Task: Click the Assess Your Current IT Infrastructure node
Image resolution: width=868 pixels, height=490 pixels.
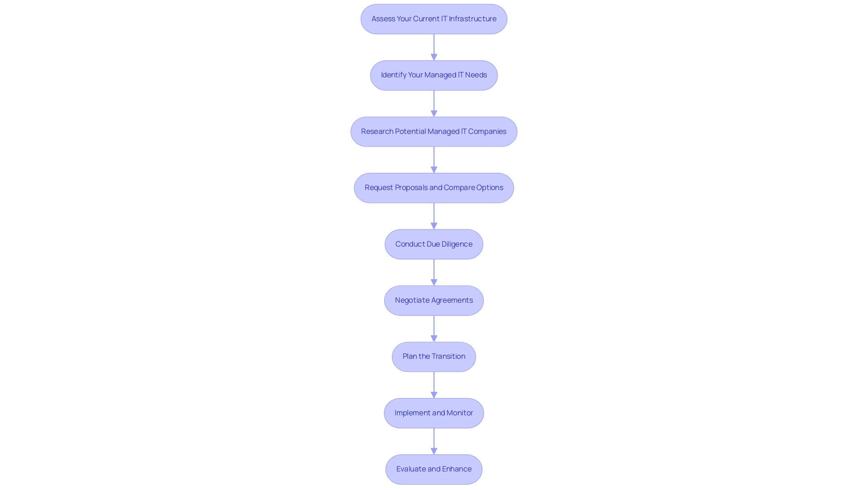Action: coord(434,19)
